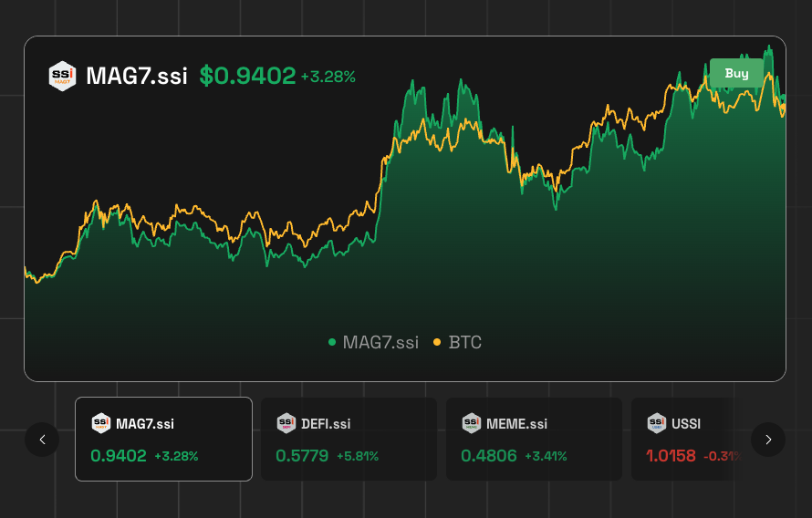
Task: Click the MAG7 ssi logo in chart header
Action: coord(63,76)
